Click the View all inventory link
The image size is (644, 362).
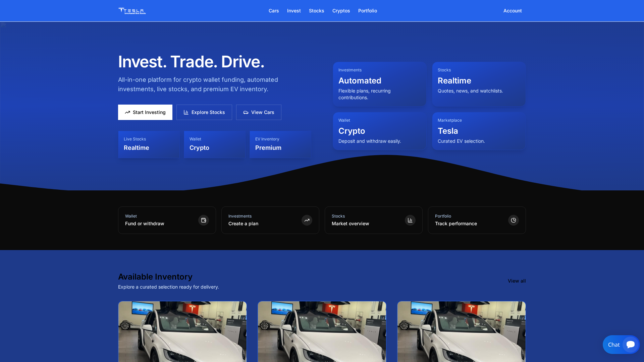click(516, 281)
